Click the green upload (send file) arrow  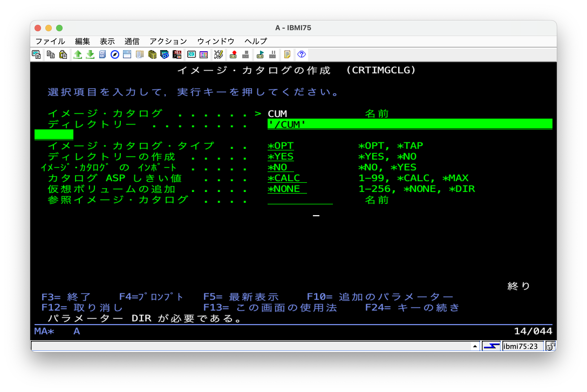click(x=78, y=54)
